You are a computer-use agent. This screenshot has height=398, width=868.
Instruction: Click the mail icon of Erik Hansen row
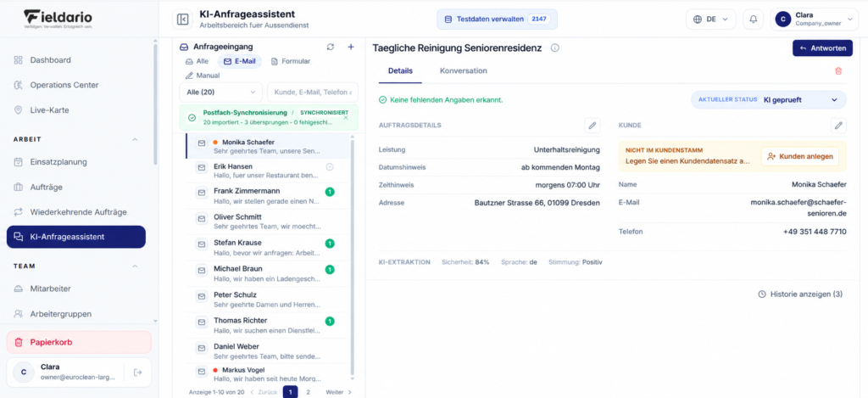(x=202, y=167)
